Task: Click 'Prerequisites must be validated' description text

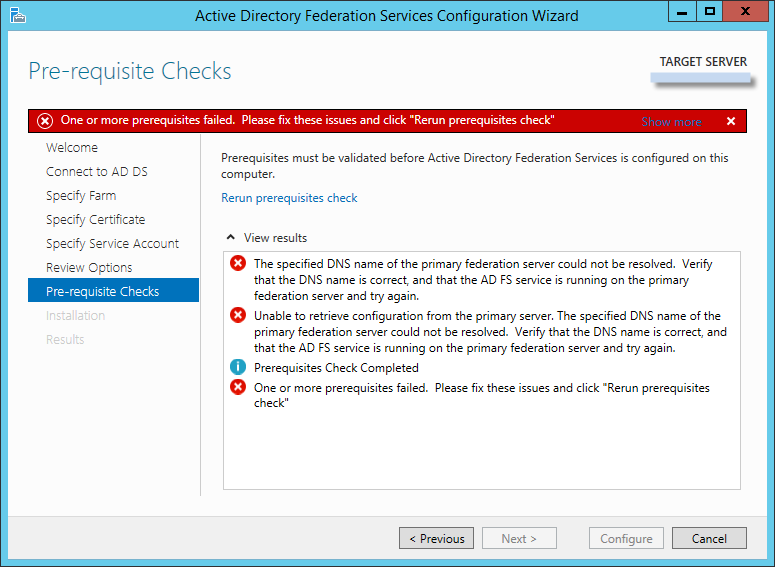Action: tap(474, 166)
